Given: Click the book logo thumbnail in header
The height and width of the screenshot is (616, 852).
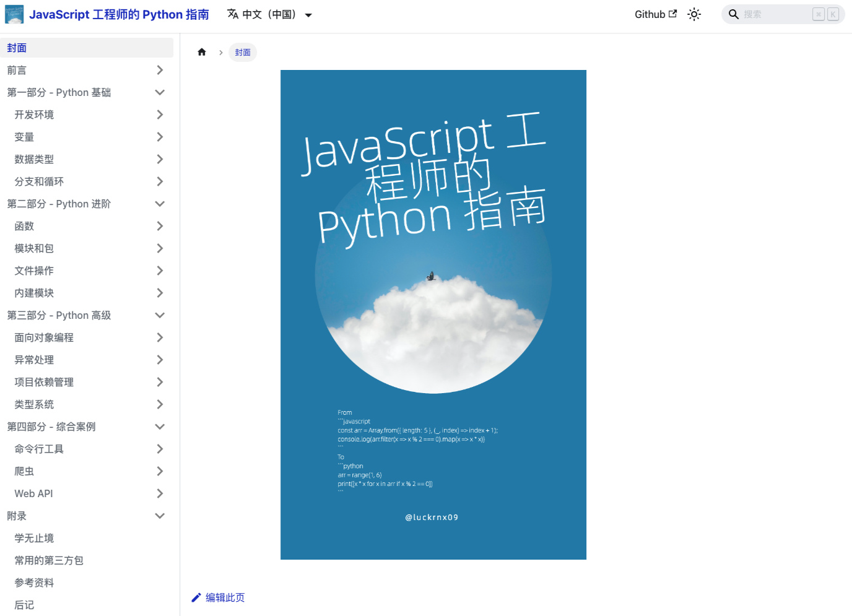Looking at the screenshot, I should [14, 14].
